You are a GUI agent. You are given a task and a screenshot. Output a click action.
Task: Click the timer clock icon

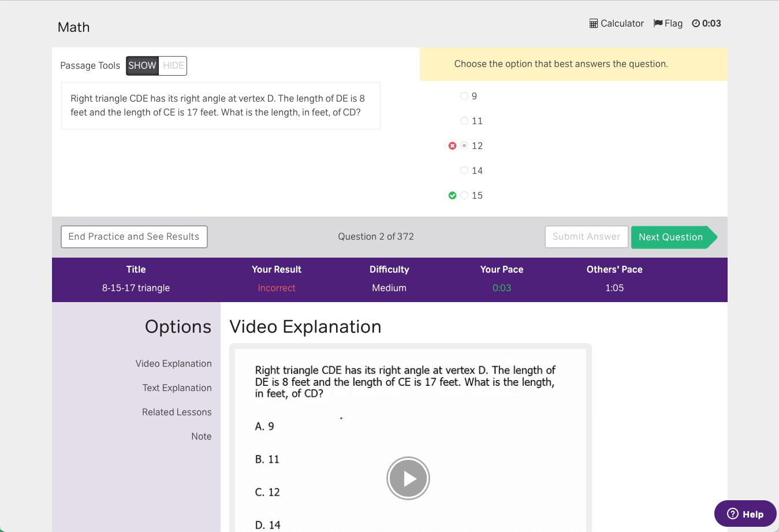[x=696, y=23]
